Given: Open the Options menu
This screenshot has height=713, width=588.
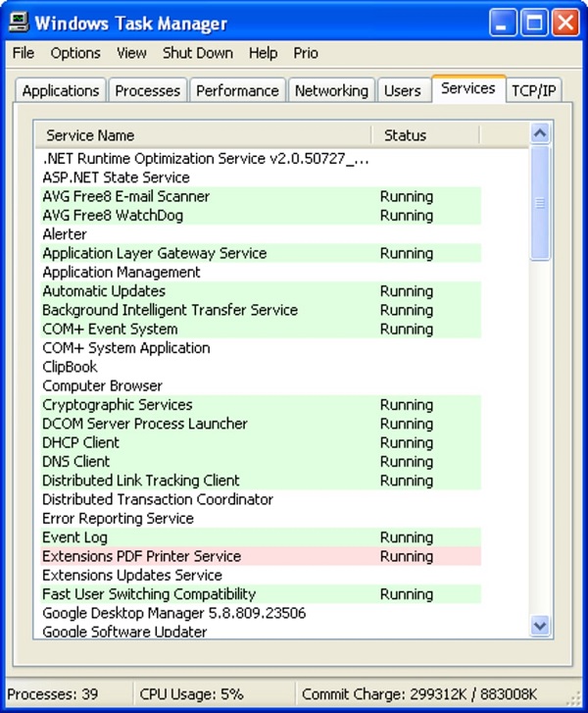Looking at the screenshot, I should (x=75, y=53).
